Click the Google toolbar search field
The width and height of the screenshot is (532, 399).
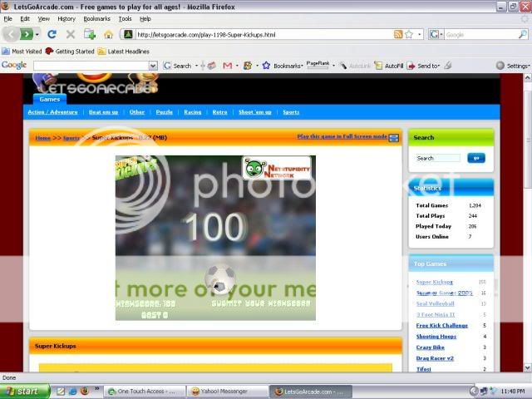tap(91, 66)
